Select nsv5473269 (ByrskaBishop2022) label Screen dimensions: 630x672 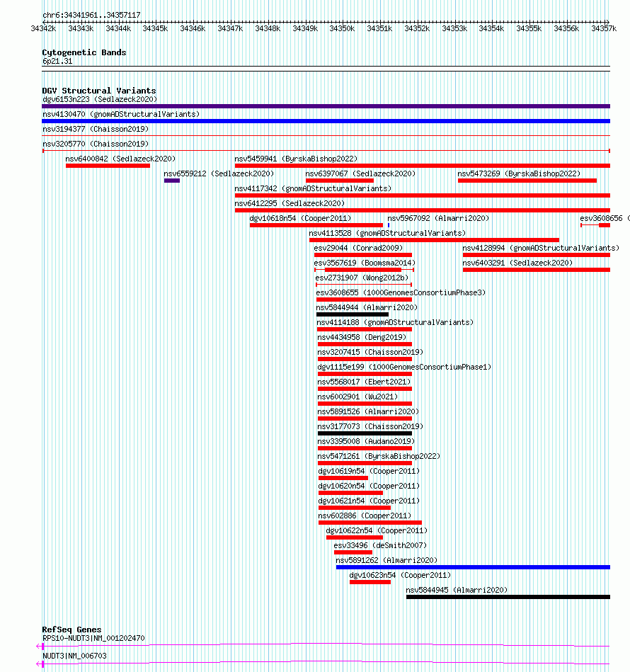click(x=519, y=173)
